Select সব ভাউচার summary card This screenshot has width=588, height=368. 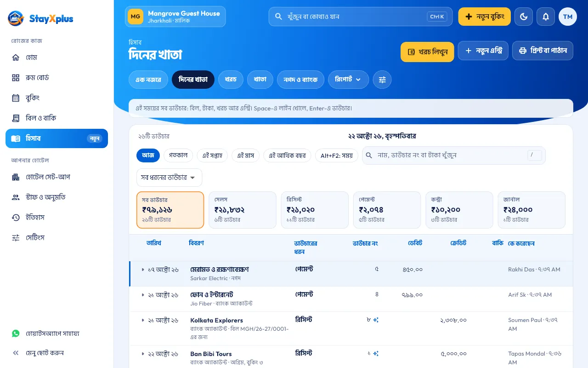[170, 210]
